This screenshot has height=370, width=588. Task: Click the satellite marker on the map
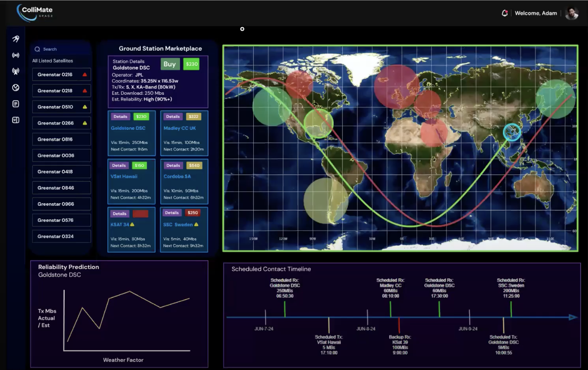click(511, 132)
